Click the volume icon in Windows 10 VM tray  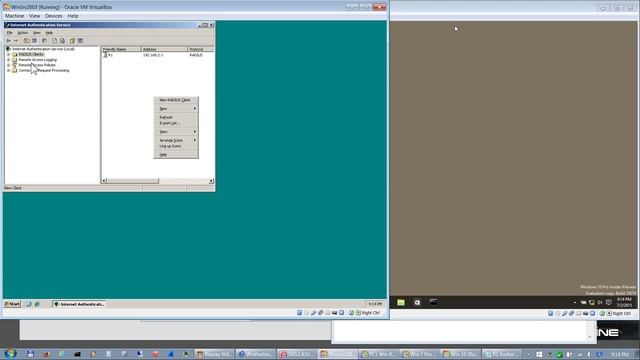(600, 302)
